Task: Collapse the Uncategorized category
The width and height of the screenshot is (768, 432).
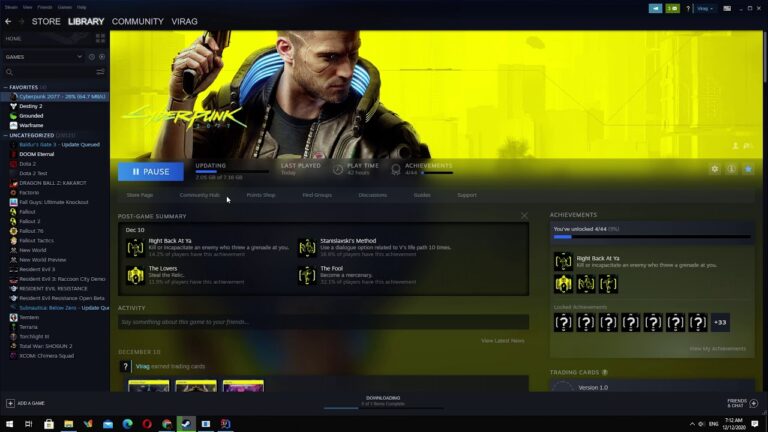Action: (x=5, y=135)
